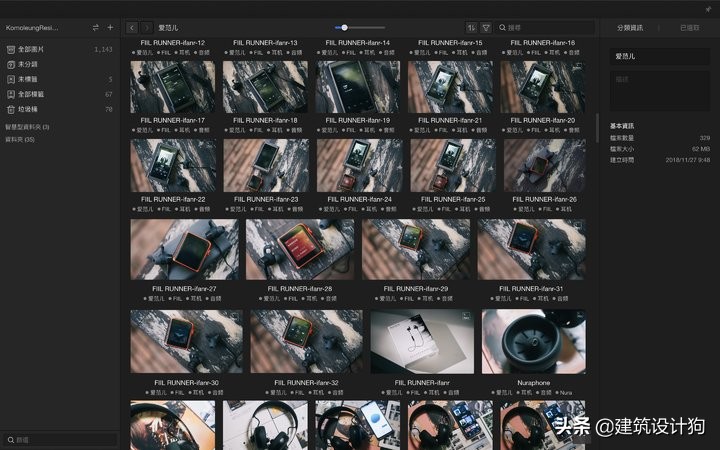This screenshot has width=720, height=450.
Task: Go back with the left arrow button
Action: point(134,28)
